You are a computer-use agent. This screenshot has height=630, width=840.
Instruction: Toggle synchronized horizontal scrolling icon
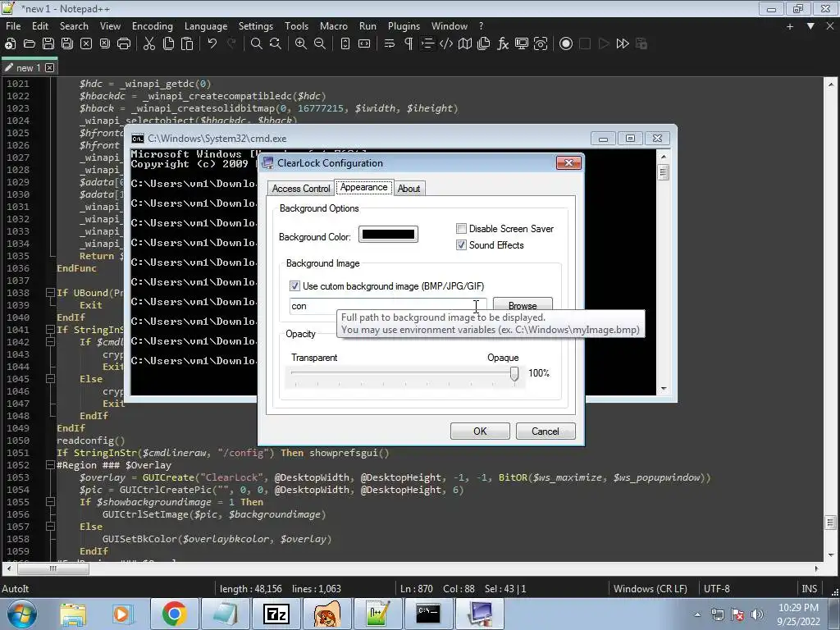[x=364, y=44]
